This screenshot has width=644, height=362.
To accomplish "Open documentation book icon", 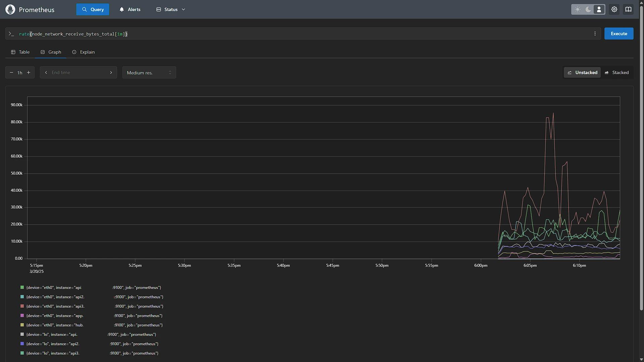I will pyautogui.click(x=628, y=9).
